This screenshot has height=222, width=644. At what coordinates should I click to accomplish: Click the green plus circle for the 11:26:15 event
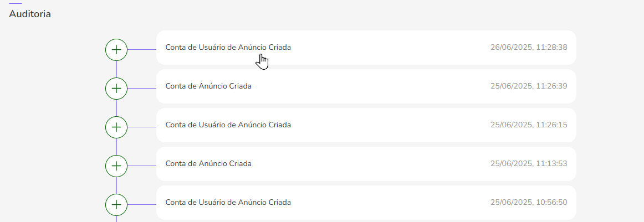(116, 127)
